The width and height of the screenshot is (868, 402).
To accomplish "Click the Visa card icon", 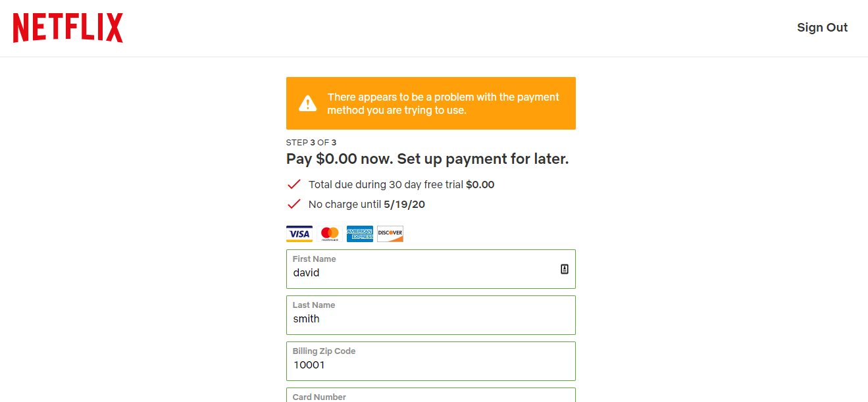I will [x=299, y=234].
